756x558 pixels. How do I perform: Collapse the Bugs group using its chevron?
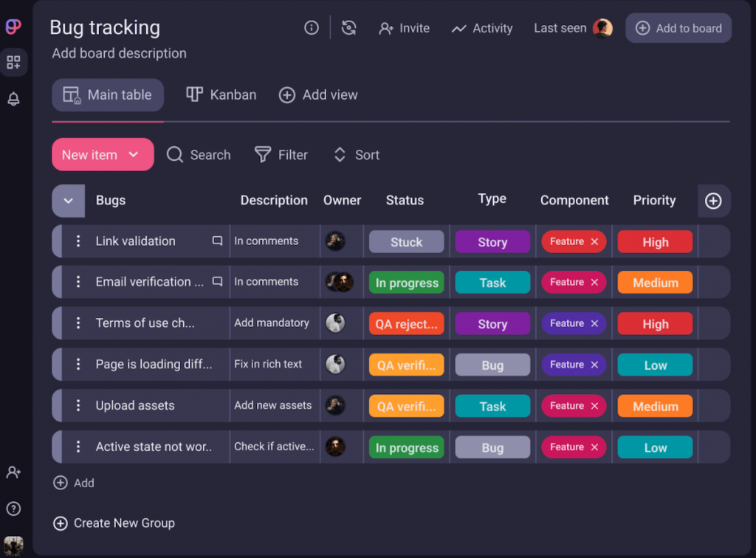(x=68, y=200)
